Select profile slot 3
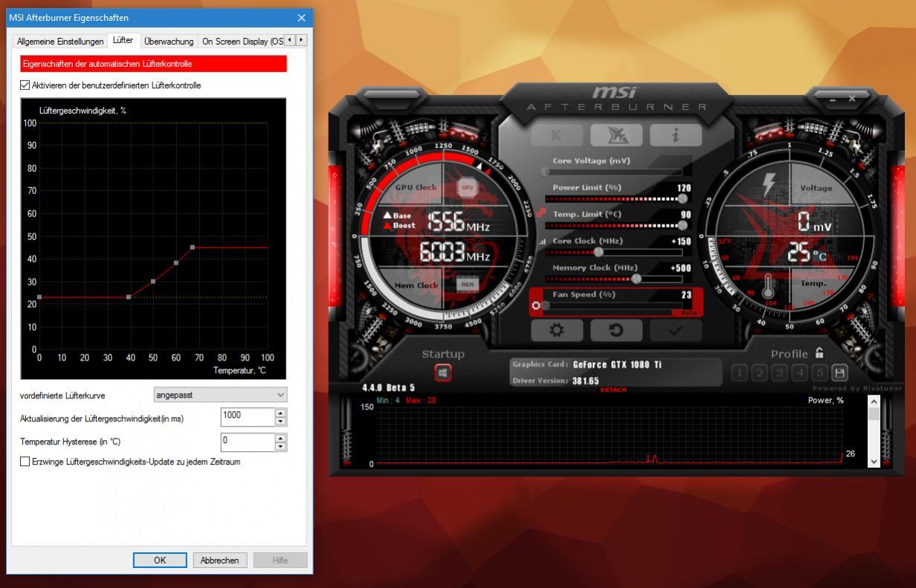 point(779,373)
